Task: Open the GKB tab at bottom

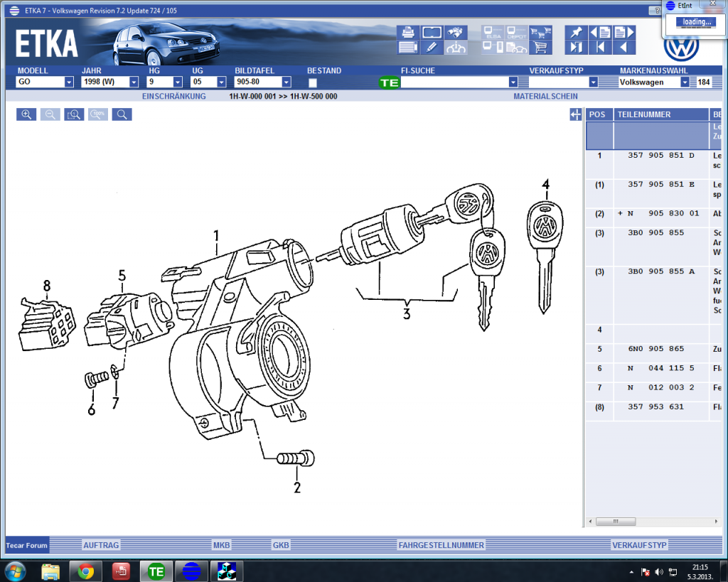Action: click(280, 545)
